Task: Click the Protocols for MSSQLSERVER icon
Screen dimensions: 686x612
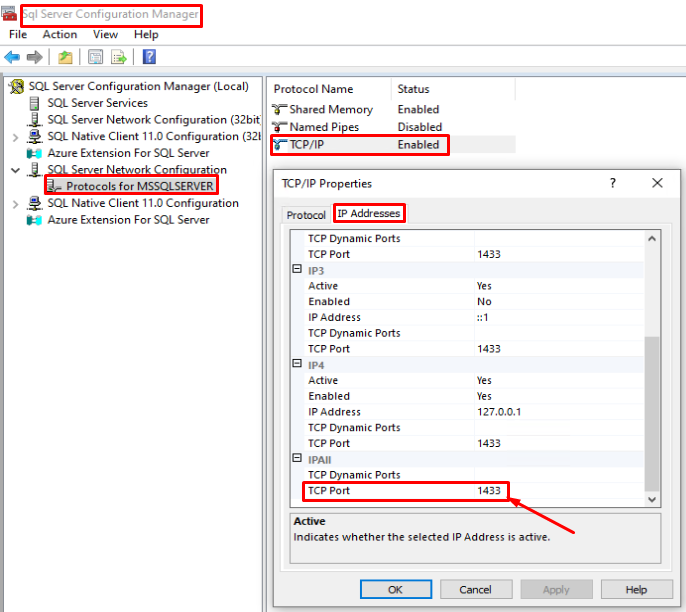Action: [54, 186]
